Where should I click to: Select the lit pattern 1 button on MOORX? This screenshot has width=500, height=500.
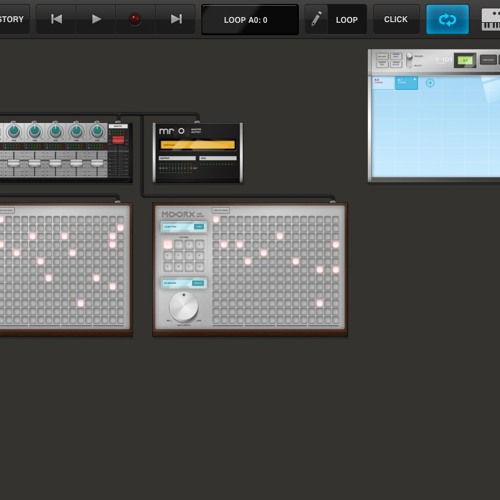168,244
